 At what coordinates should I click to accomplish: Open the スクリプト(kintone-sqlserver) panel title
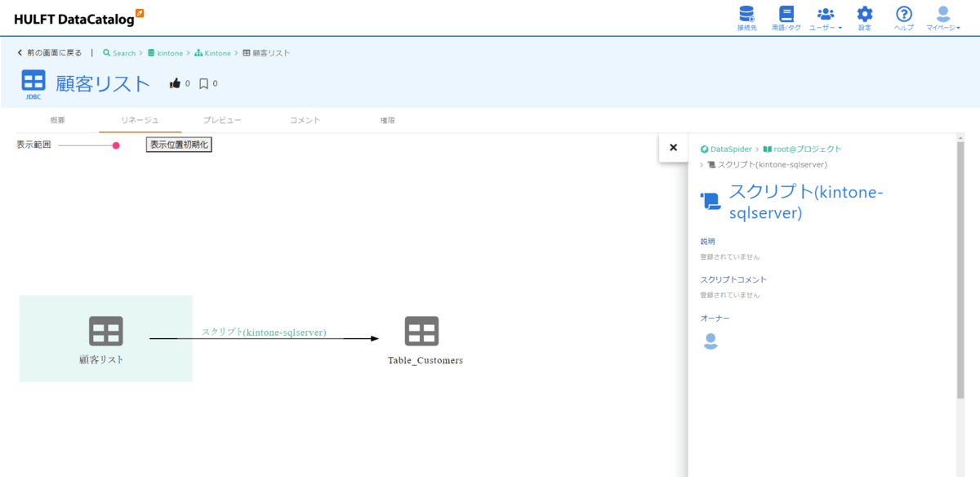[x=806, y=202]
